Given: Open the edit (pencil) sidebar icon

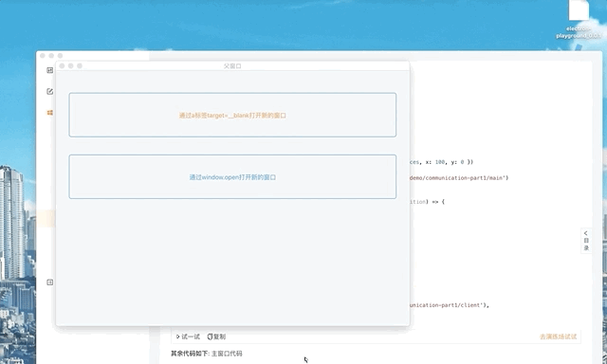Looking at the screenshot, I should point(50,91).
